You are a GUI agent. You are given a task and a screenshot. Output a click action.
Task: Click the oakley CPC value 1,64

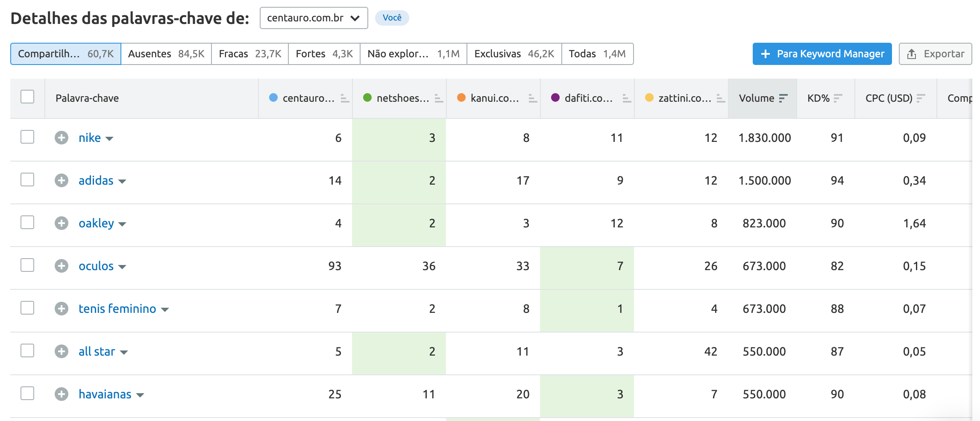(914, 223)
